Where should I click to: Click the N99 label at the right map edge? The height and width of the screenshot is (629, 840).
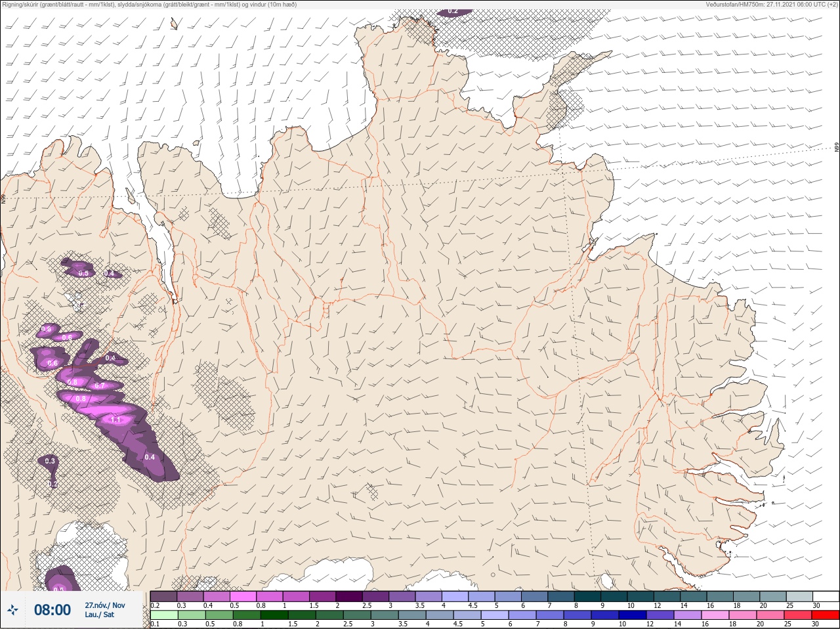[x=837, y=148]
